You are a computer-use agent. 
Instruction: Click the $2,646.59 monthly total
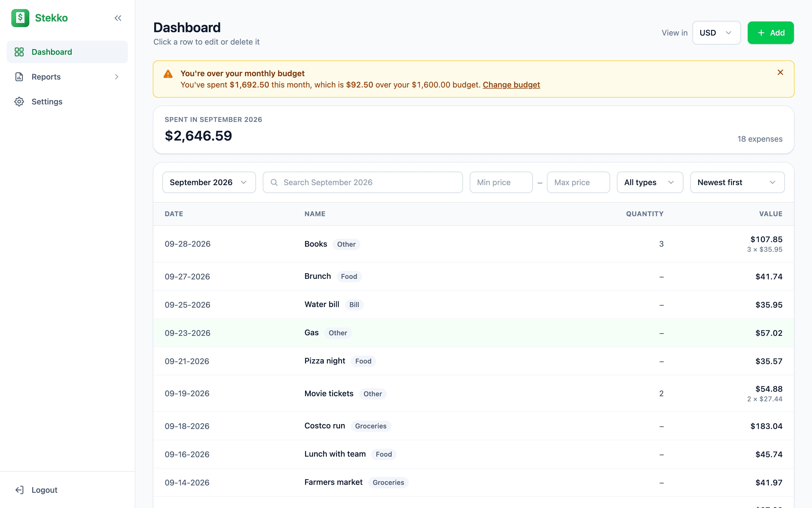coord(198,136)
